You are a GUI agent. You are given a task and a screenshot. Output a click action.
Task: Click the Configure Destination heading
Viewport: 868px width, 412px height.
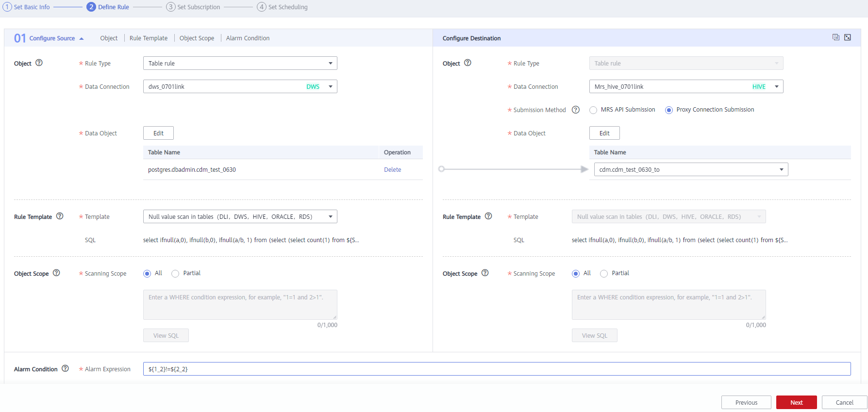[x=471, y=38]
